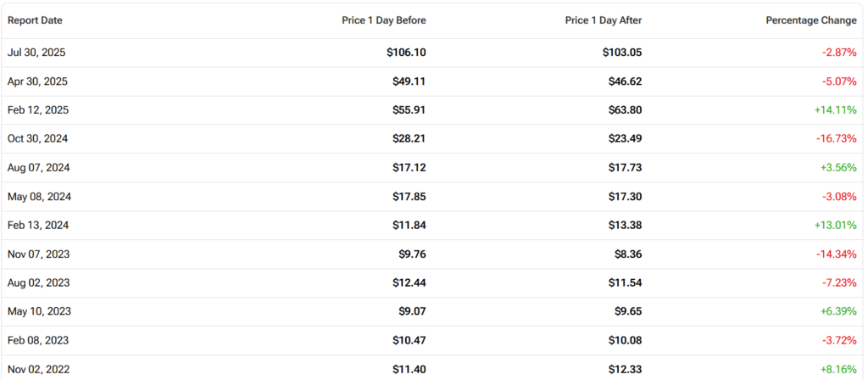Click the $103.05 price after value
868x380 pixels.
(x=621, y=53)
